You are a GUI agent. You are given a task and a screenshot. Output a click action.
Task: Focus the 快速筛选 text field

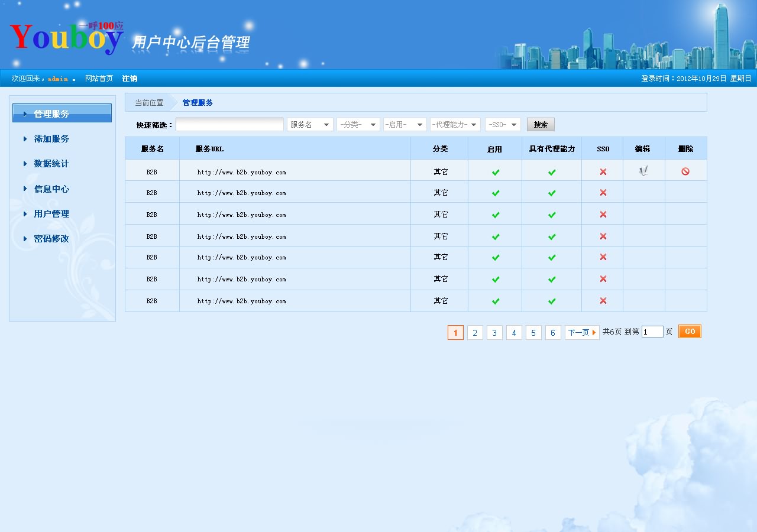[229, 125]
